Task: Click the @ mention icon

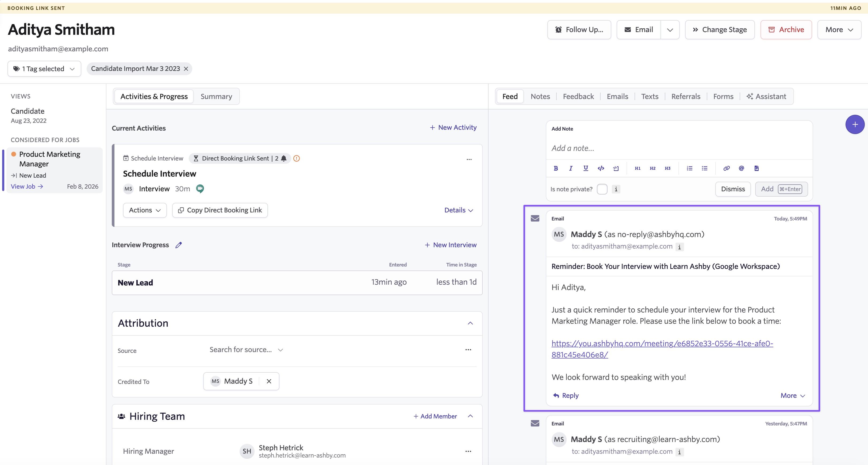Action: (x=741, y=168)
